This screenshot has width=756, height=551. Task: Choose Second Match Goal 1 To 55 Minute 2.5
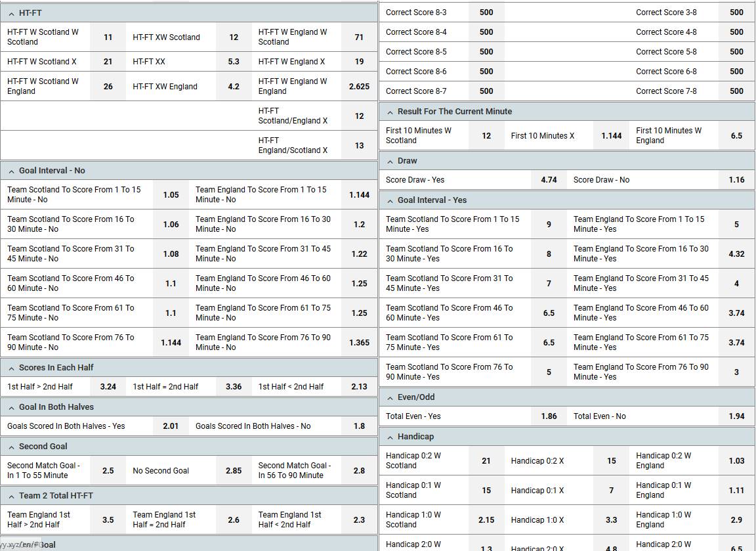[x=108, y=470]
